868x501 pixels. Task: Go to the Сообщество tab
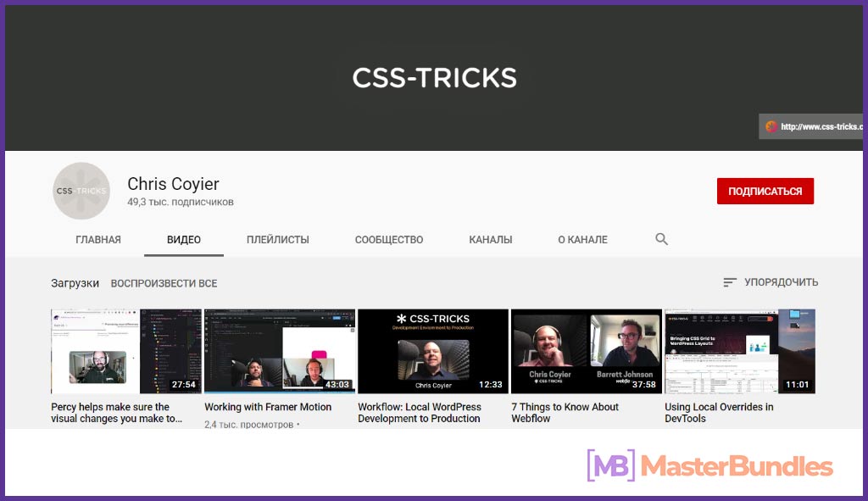click(389, 240)
